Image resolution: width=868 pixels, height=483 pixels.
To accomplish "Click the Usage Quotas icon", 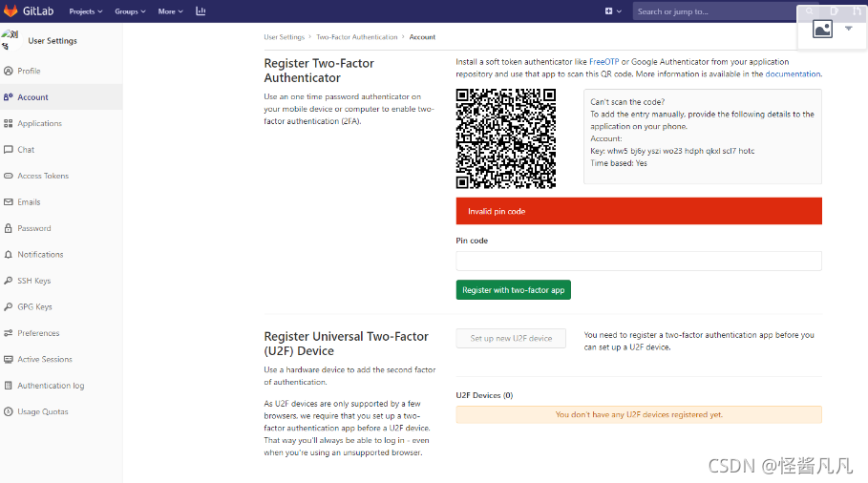I will coord(9,411).
